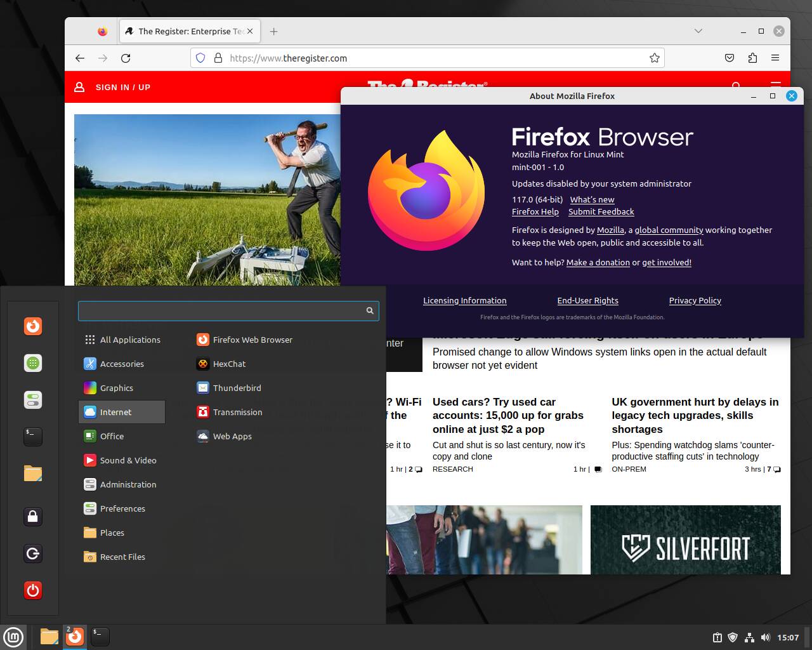Open Pocket save icon in toolbar
The width and height of the screenshot is (812, 650).
(x=730, y=58)
